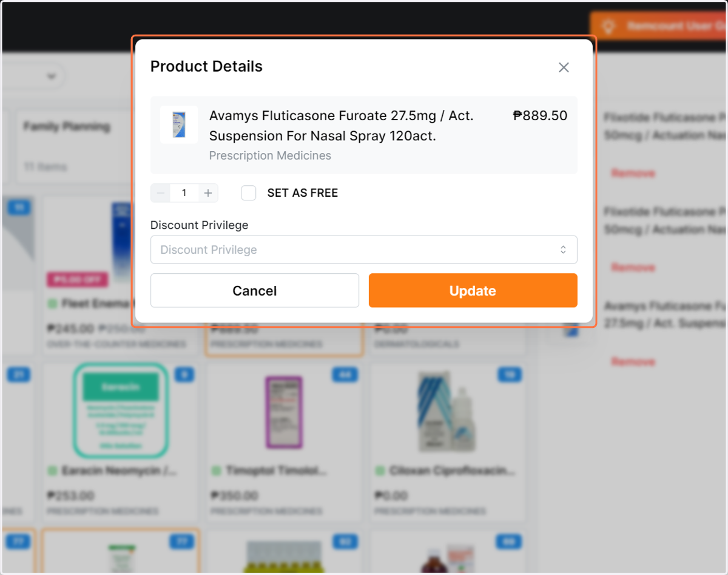Decrease quantity with the minus button
728x575 pixels.
(x=160, y=193)
